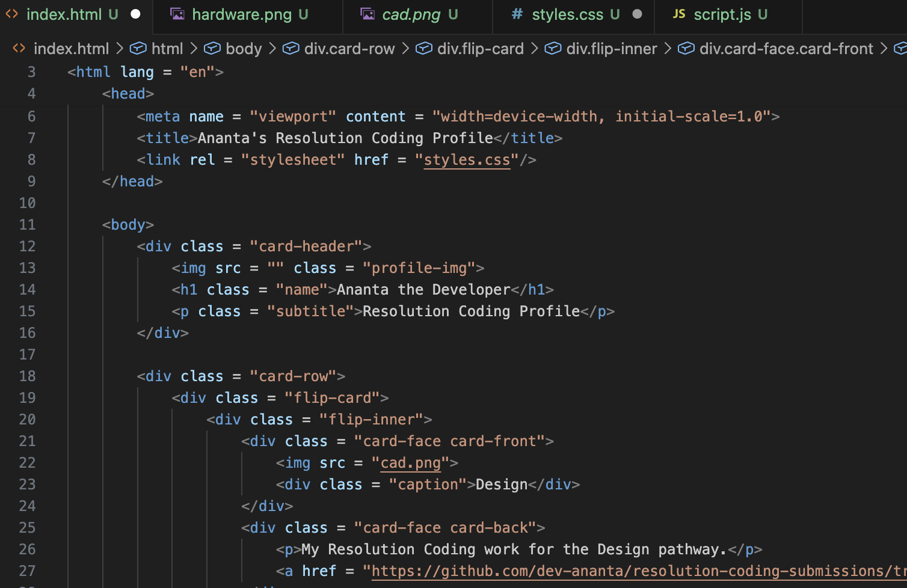Click the CSS hash icon on styles.css tab
Viewport: 907px width, 588px height.
517,14
